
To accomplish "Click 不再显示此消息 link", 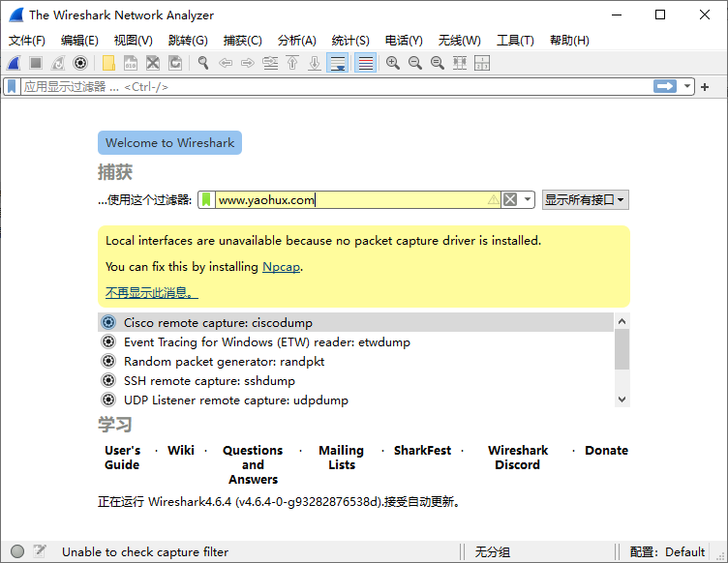I will pyautogui.click(x=151, y=293).
